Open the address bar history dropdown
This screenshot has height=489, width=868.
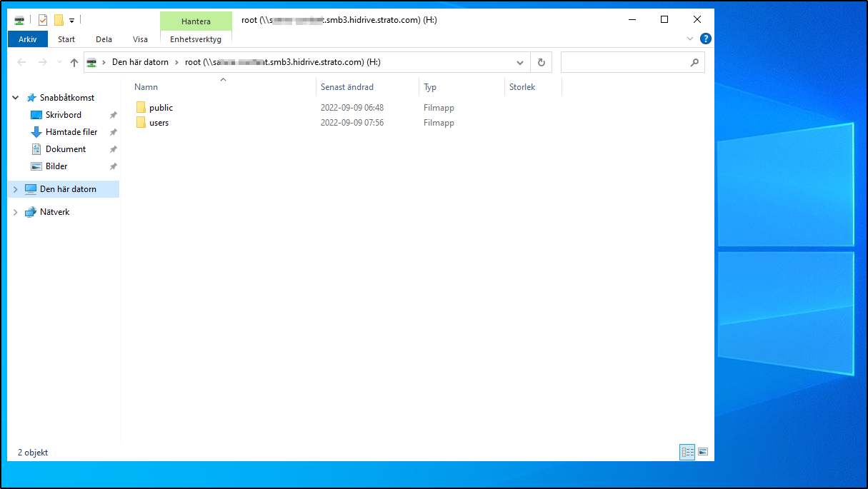point(520,63)
